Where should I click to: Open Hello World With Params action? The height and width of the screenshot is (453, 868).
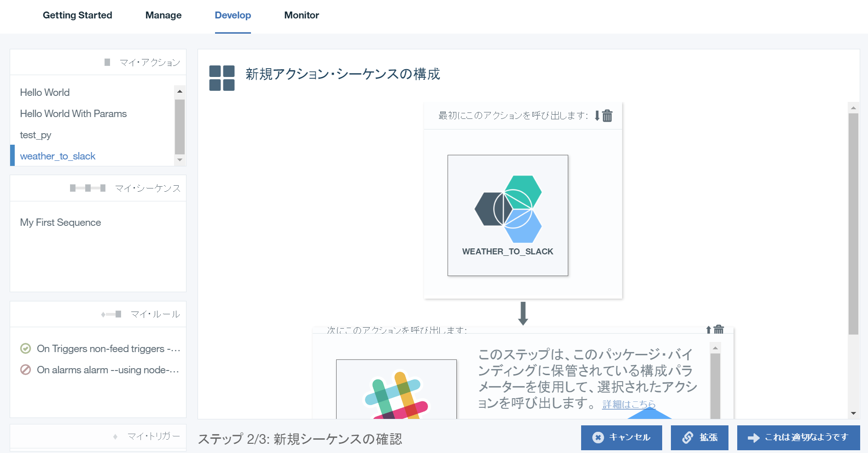pyautogui.click(x=73, y=113)
